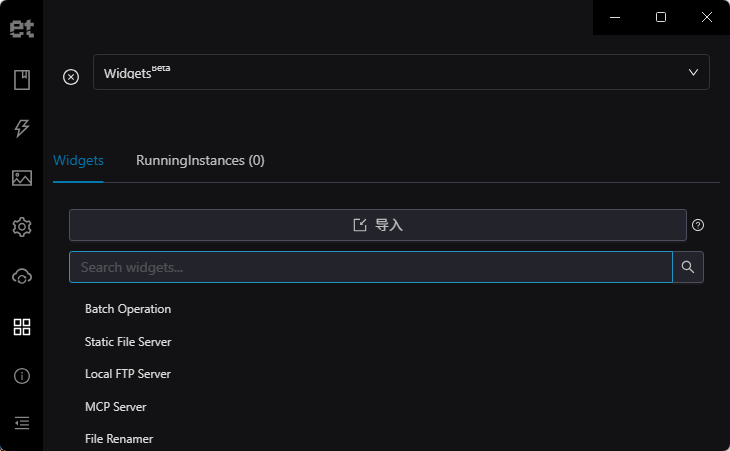Switch to RunningInstances (0) tab
The image size is (730, 451).
coord(200,161)
